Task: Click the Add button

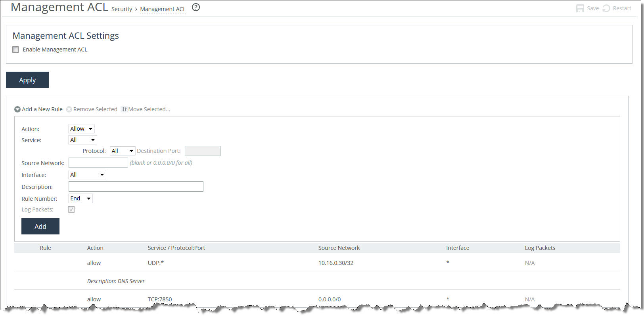Action: [40, 227]
